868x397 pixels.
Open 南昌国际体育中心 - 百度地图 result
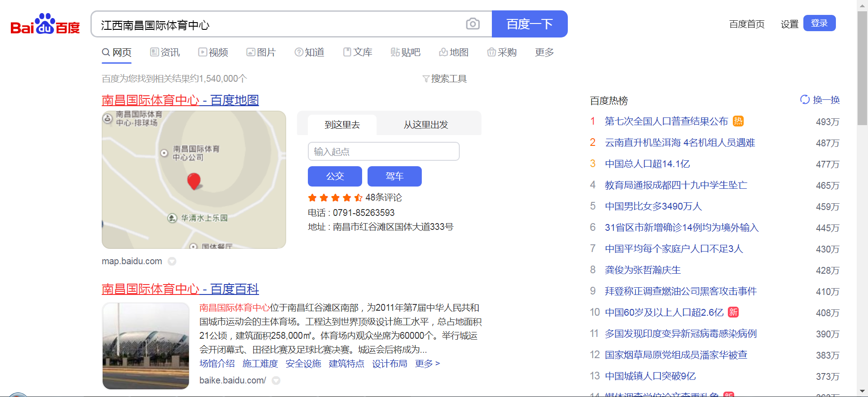pos(180,100)
